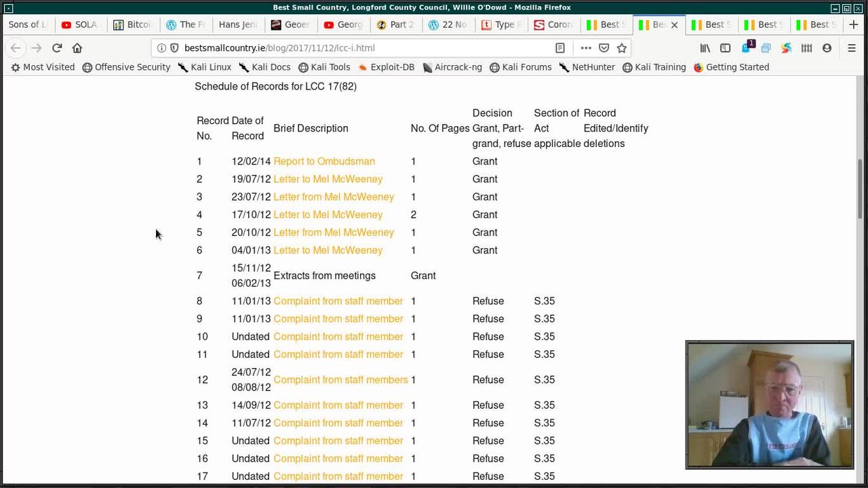This screenshot has height=488, width=868.
Task: Reload the current page
Action: [57, 48]
